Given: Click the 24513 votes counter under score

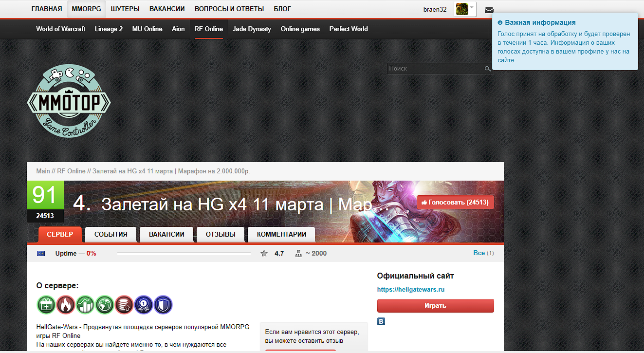Looking at the screenshot, I should pyautogui.click(x=45, y=216).
